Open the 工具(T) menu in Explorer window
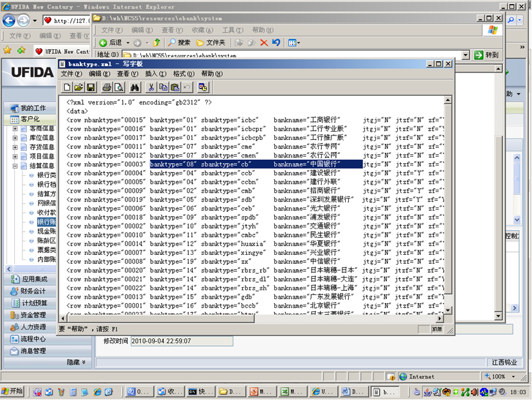 (x=233, y=30)
